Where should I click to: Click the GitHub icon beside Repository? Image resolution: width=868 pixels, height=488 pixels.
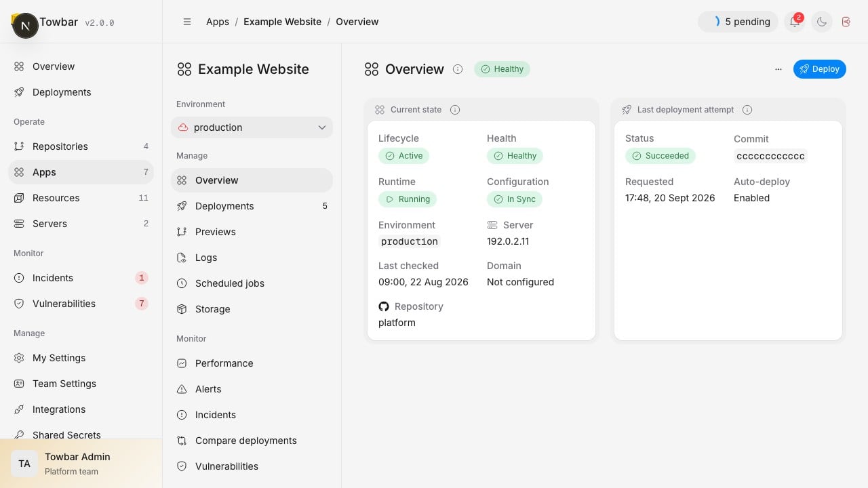[x=384, y=306]
